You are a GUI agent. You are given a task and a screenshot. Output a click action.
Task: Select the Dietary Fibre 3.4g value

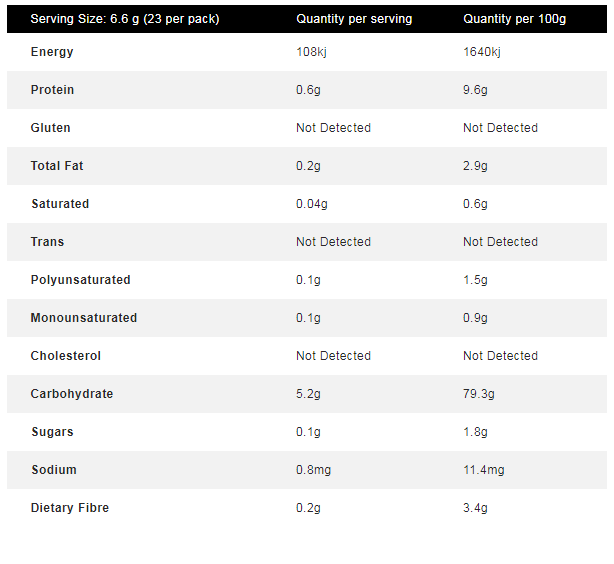(475, 508)
